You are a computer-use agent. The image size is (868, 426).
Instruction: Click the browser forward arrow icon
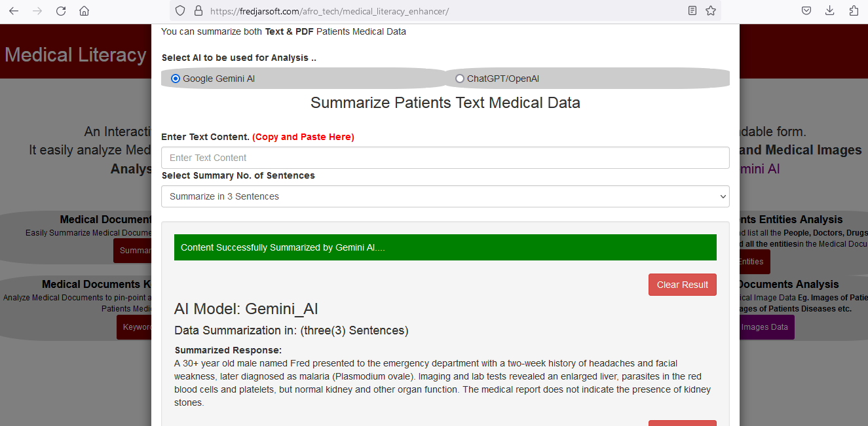(x=37, y=11)
